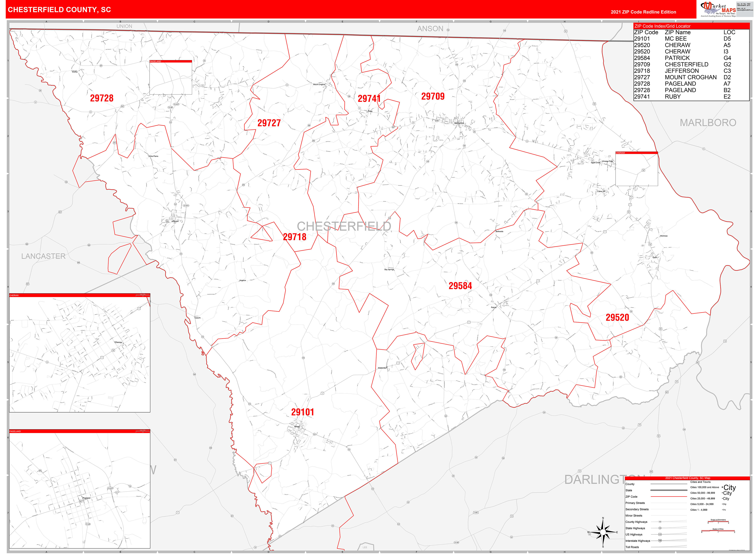The image size is (756, 554).
Task: Click the 29520 ZIP label on the map
Action: click(x=617, y=317)
